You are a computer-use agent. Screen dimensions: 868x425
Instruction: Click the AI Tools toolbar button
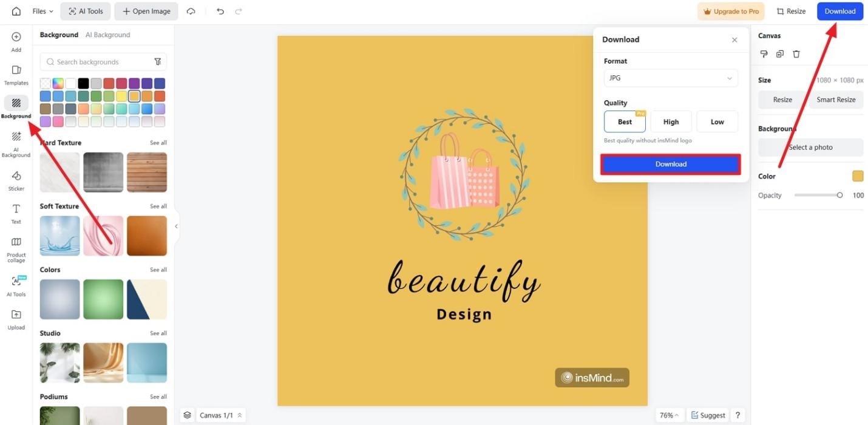click(x=86, y=11)
